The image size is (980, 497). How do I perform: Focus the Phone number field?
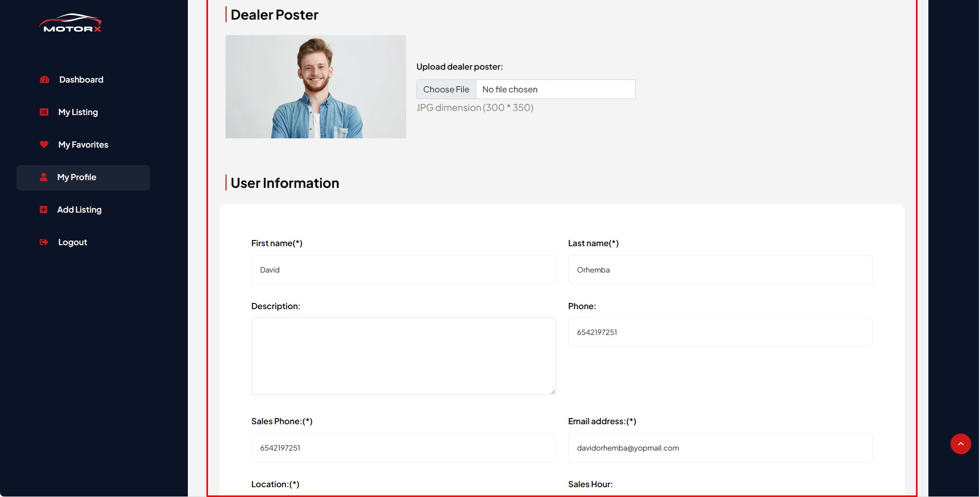coord(720,332)
